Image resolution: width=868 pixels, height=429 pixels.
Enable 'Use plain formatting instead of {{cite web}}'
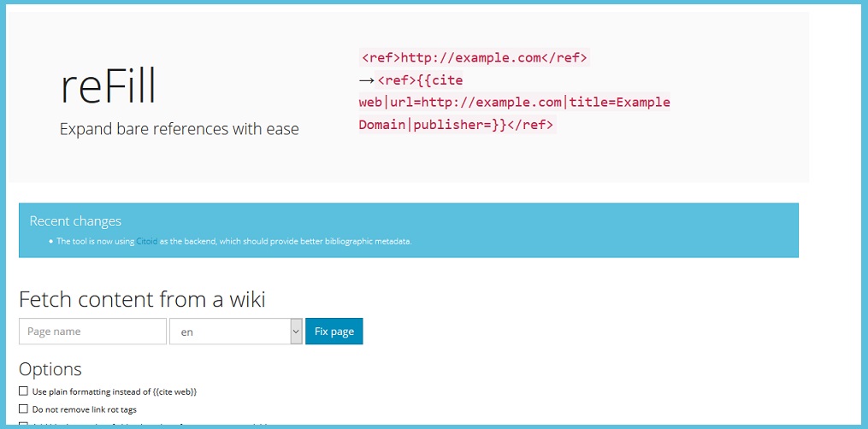click(23, 391)
